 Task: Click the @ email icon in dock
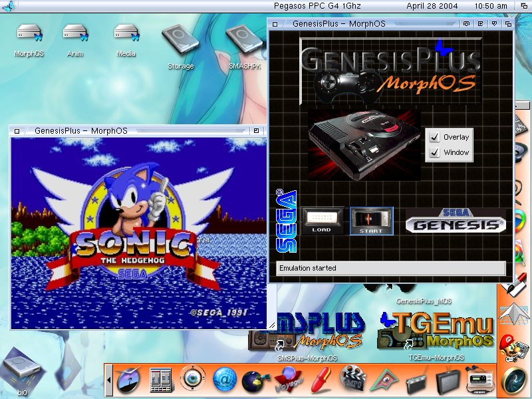tap(225, 380)
